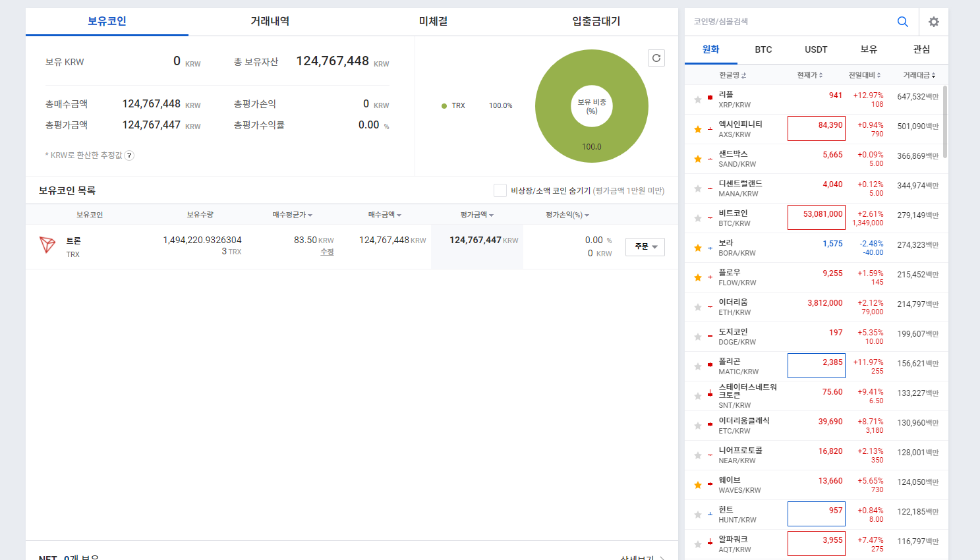Sort holdings by 매수평균가 column
Viewport: 980px width, 560px height.
pos(292,215)
